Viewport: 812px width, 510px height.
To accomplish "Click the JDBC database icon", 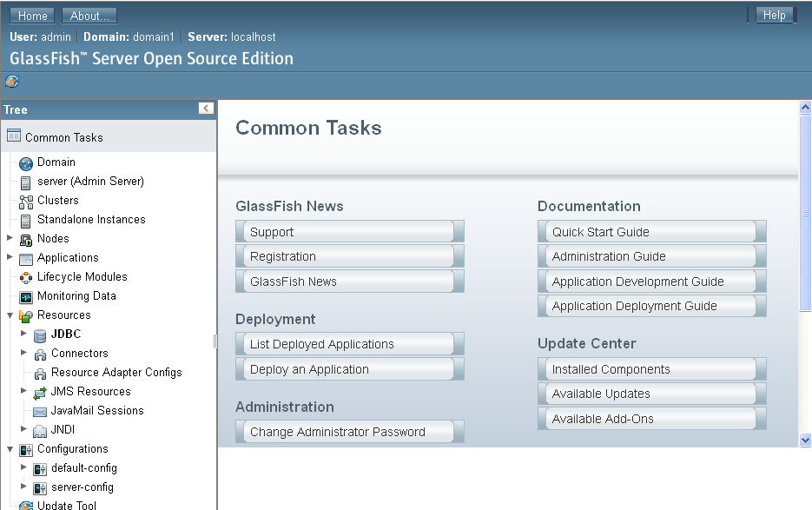I will [x=40, y=336].
